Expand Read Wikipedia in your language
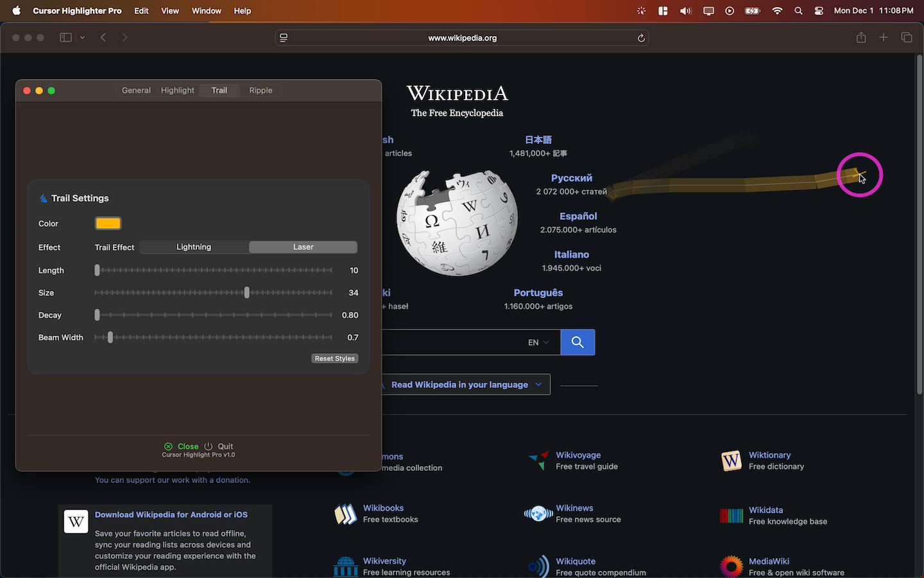 (466, 385)
